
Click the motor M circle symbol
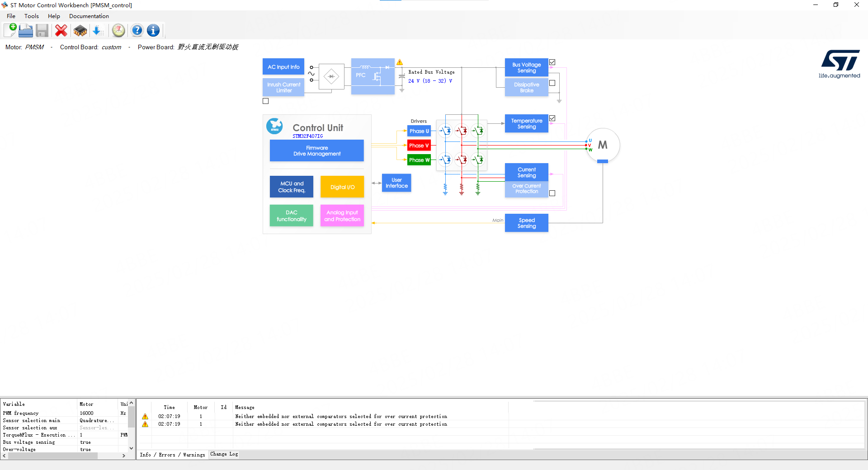click(603, 145)
